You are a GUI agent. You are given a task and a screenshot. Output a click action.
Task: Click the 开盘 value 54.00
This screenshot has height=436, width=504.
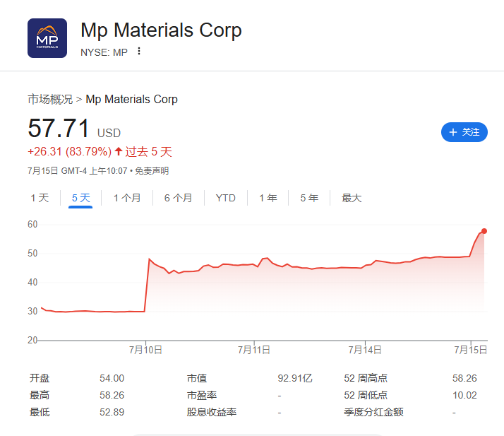coord(112,378)
